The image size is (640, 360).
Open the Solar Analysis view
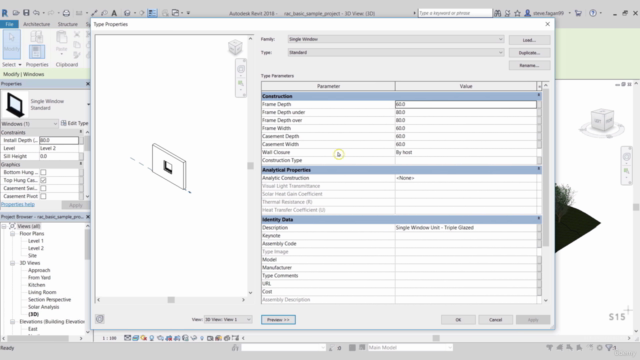[43, 307]
